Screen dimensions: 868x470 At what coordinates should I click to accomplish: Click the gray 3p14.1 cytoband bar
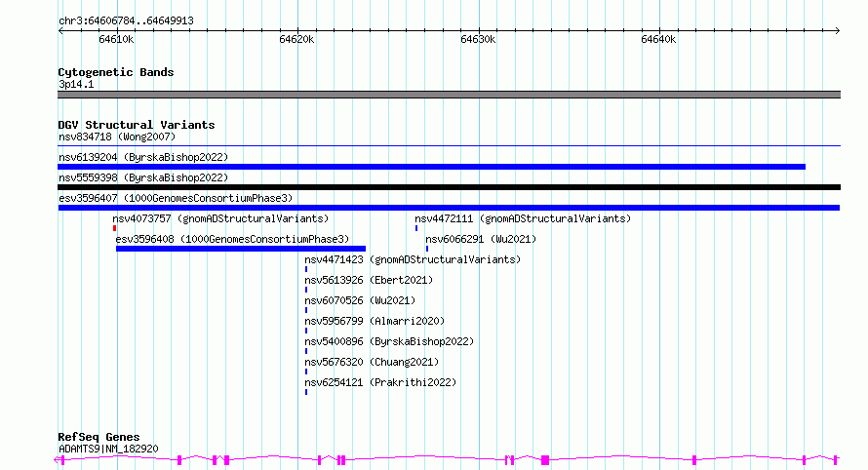[x=449, y=95]
